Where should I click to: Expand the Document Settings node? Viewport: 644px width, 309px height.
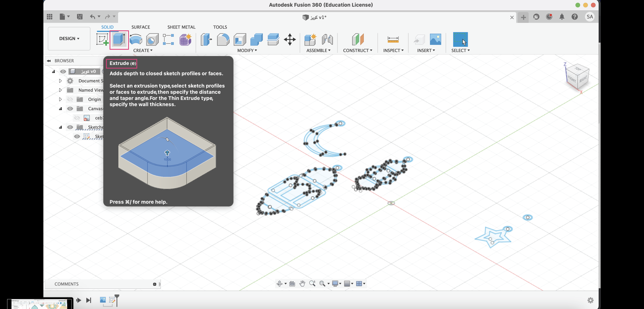click(x=60, y=81)
